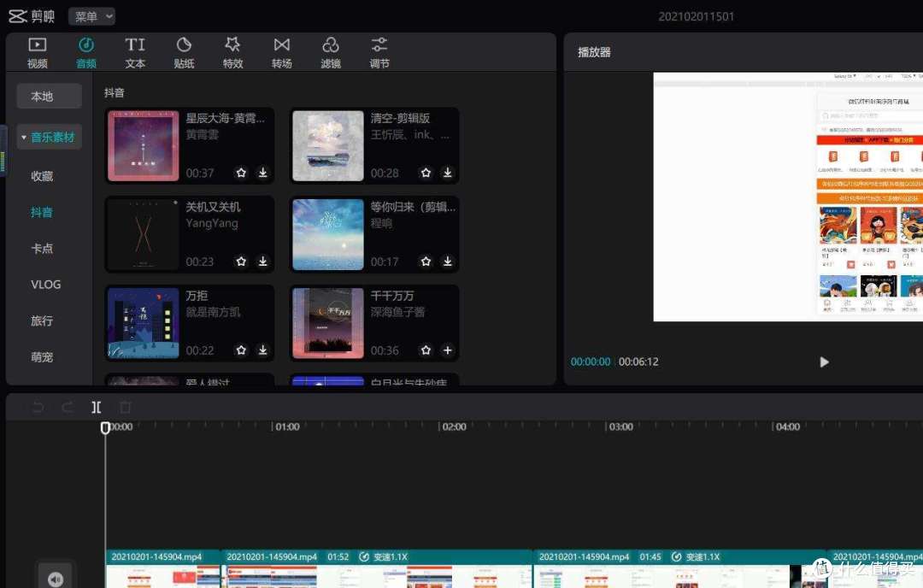Select the clip lasting 01:45
This screenshot has height=588, width=923.
tap(680, 568)
